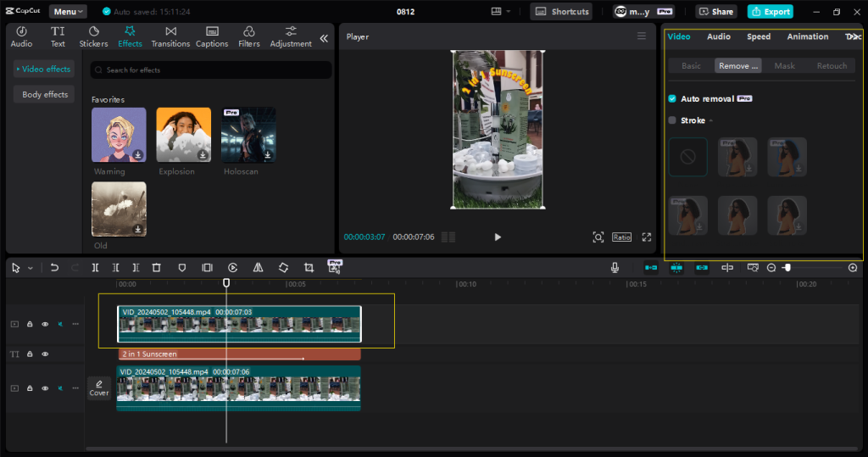The width and height of the screenshot is (868, 457).
Task: Click the Ratio button in player
Action: click(x=621, y=237)
